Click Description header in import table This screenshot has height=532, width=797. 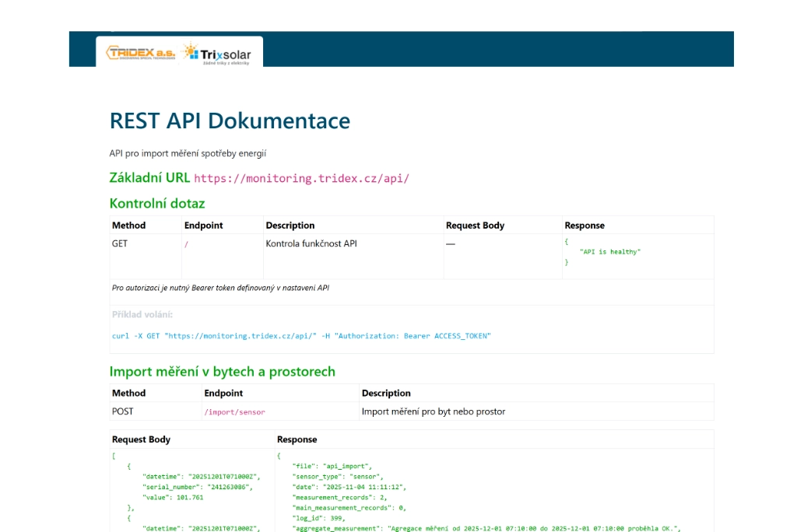click(386, 393)
